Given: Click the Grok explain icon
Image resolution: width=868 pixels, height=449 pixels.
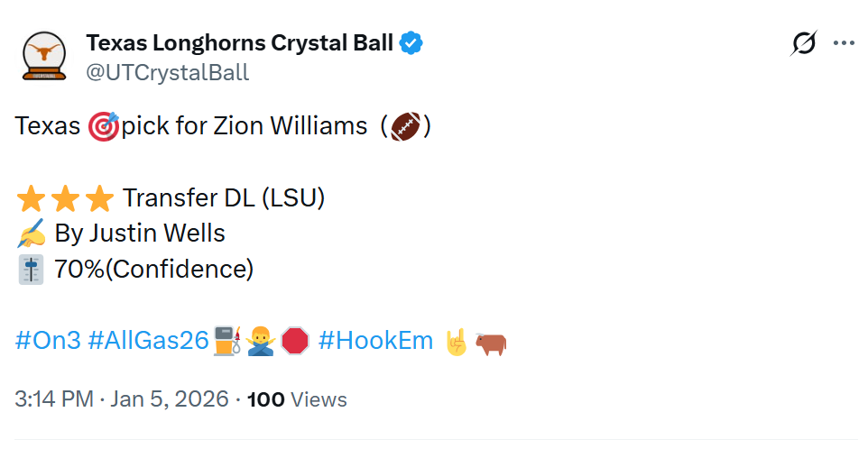Looking at the screenshot, I should [804, 43].
